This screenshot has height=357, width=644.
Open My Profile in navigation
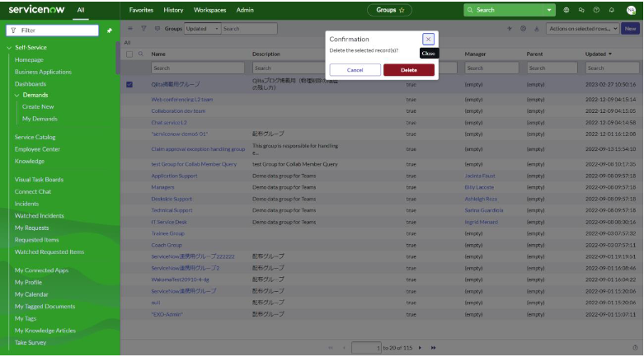[28, 283]
